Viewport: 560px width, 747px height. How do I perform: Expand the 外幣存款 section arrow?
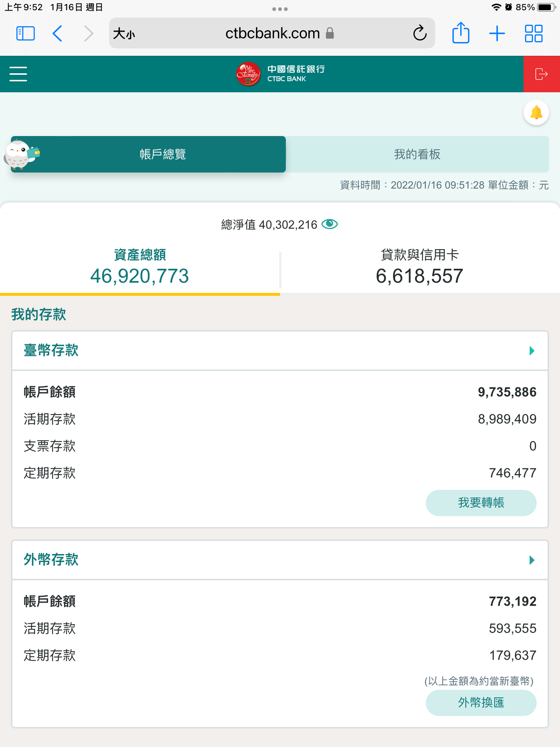tap(532, 560)
